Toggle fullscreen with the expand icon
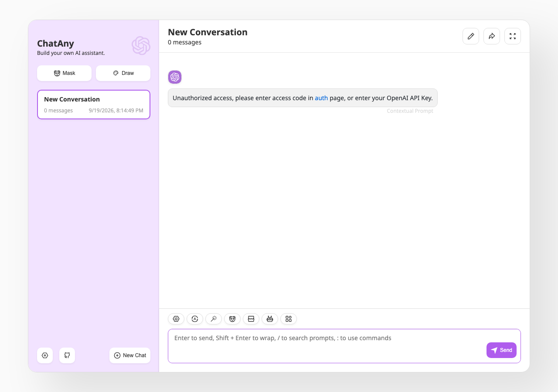Viewport: 558px width, 392px height. click(x=513, y=36)
